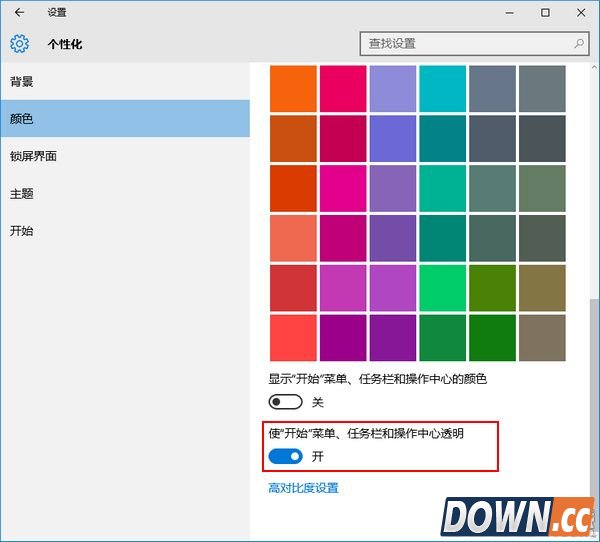This screenshot has width=600, height=542.
Task: Pick the cyan swatch in top row
Action: click(x=443, y=89)
